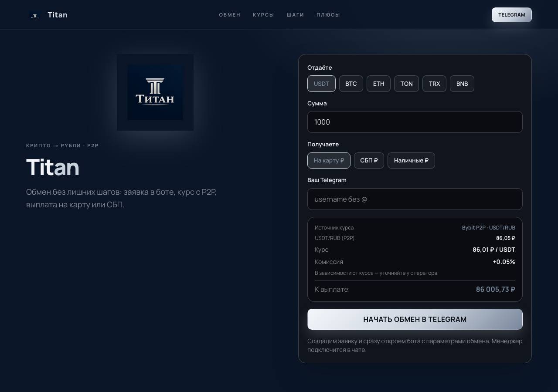Viewport: 558px width, 392px height.
Task: Choose TON currency option
Action: [406, 84]
